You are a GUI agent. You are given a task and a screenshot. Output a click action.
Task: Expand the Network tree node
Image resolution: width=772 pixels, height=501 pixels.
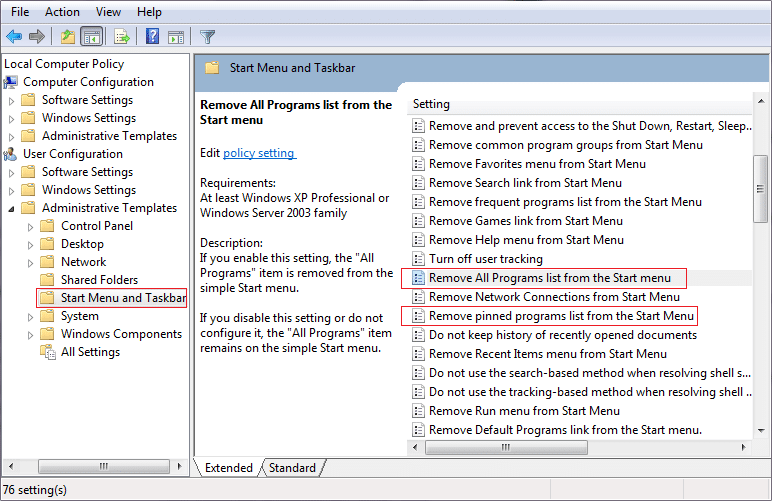tap(31, 263)
